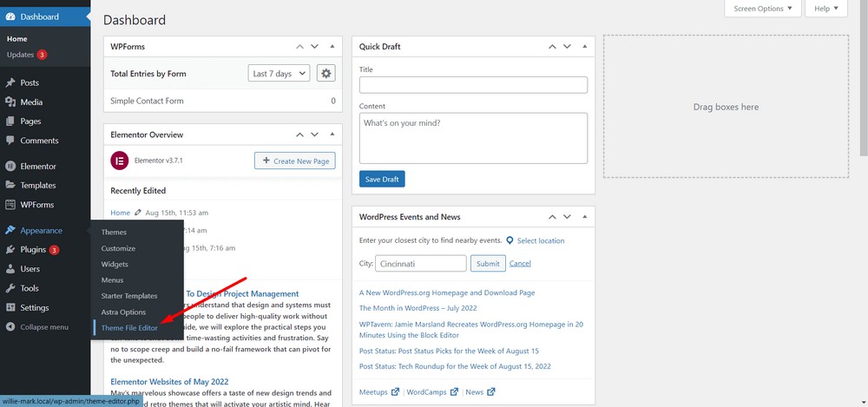Click the page vertical scrollbar
This screenshot has width=868, height=407.
click(864, 77)
